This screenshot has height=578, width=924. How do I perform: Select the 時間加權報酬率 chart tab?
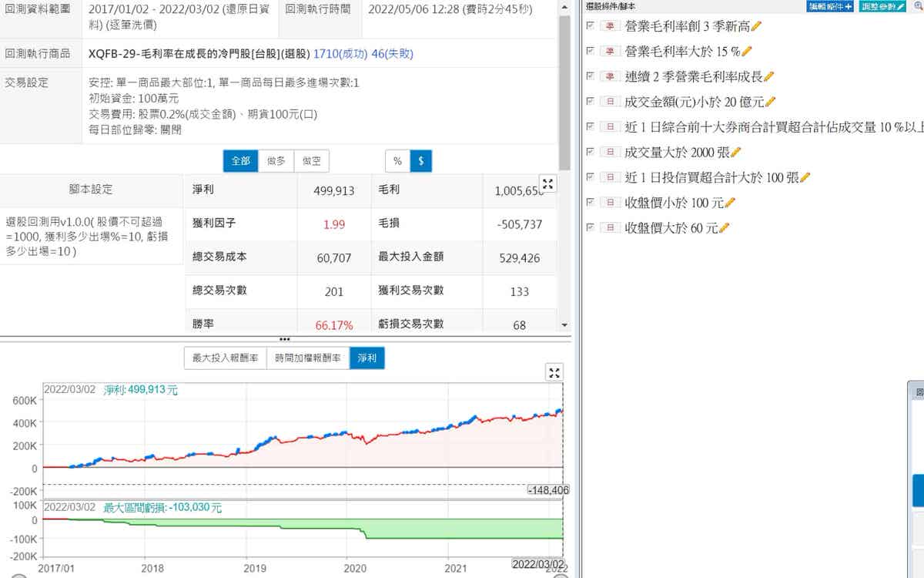click(307, 358)
